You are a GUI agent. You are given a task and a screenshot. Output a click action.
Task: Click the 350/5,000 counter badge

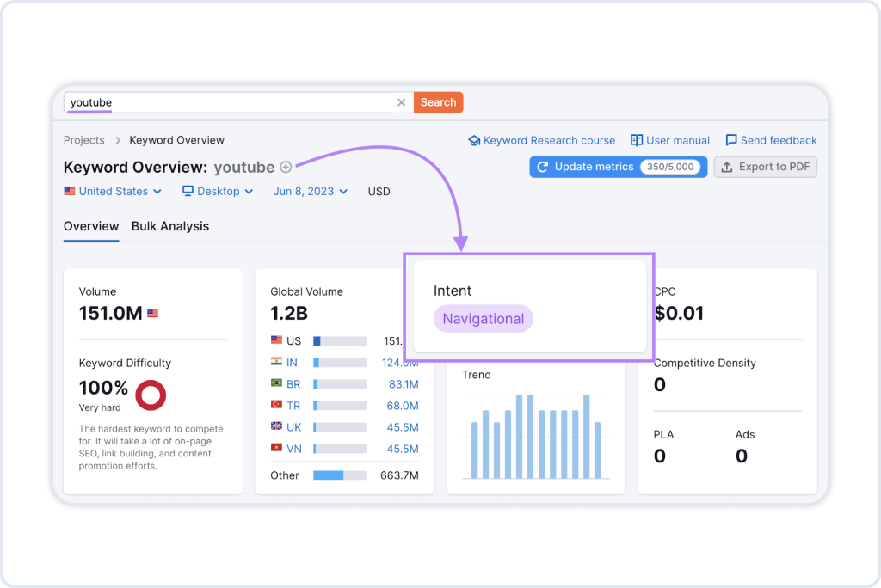click(669, 167)
